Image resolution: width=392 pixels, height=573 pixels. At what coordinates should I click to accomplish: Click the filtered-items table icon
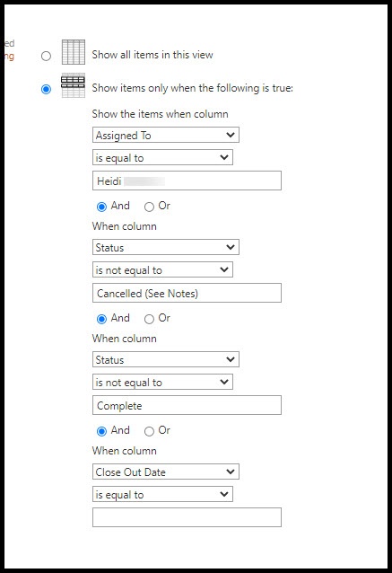coord(74,85)
